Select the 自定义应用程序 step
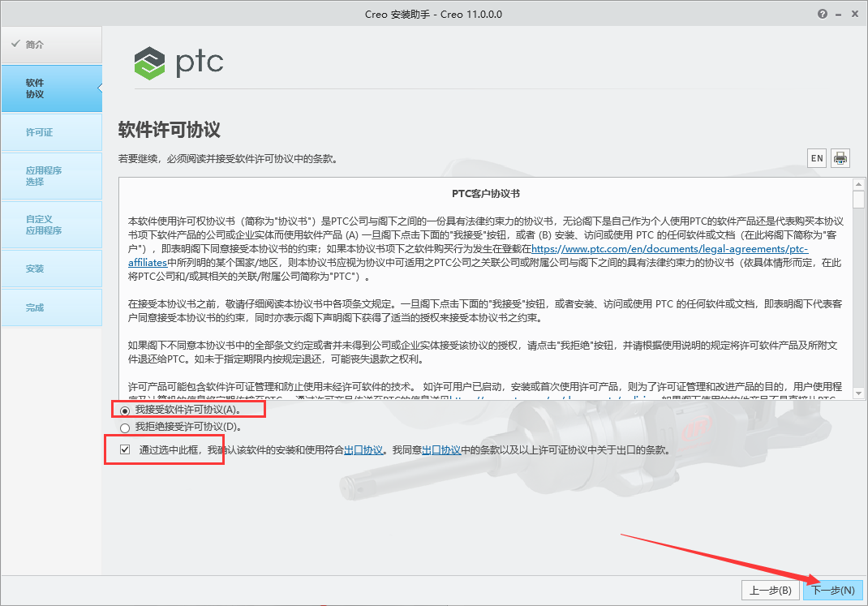 tap(45, 225)
